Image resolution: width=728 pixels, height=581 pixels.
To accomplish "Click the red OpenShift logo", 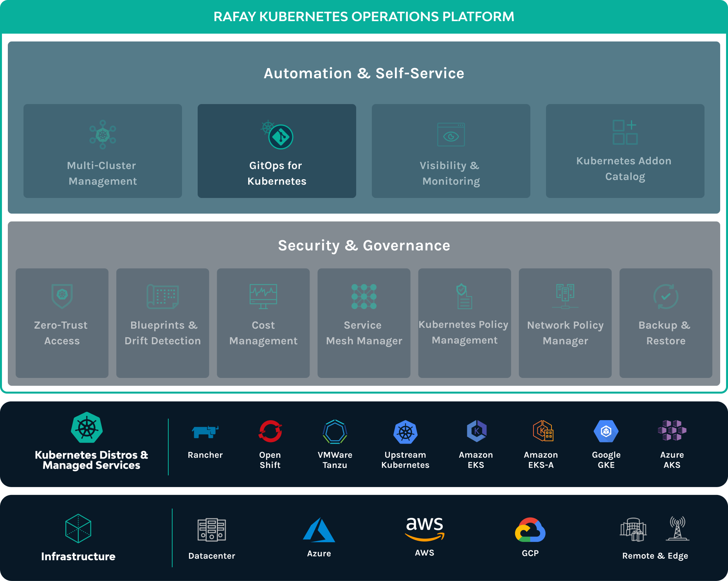I will 270,431.
